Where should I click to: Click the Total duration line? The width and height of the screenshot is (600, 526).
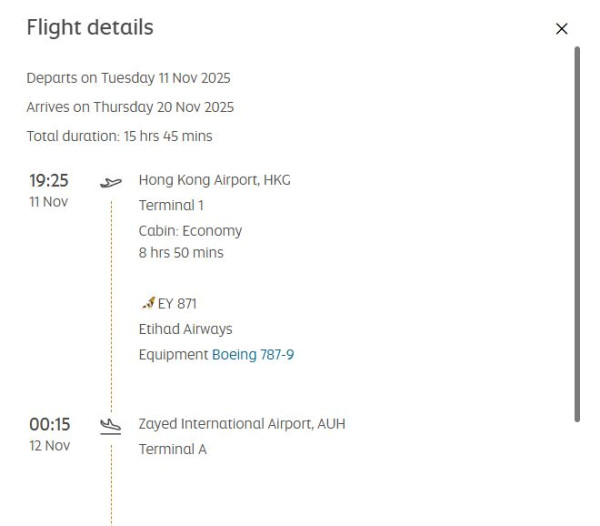(x=119, y=136)
